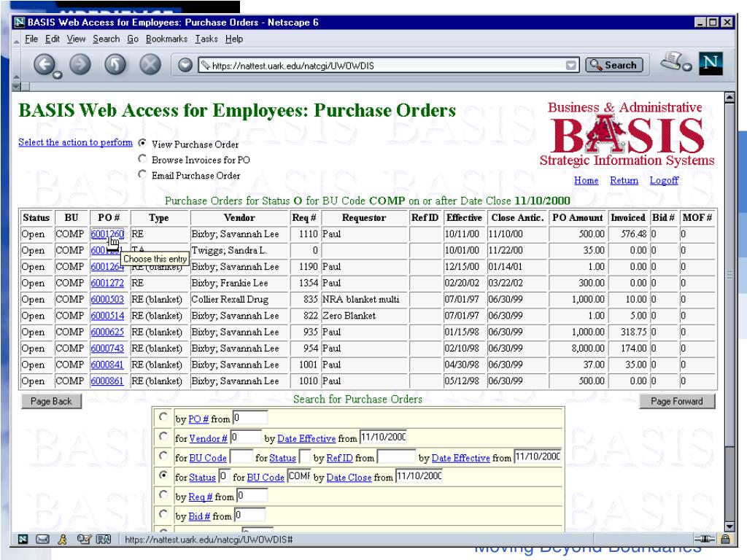Viewport: 747px width, 560px height.
Task: Click the Search button beside URL bar
Action: (x=614, y=65)
